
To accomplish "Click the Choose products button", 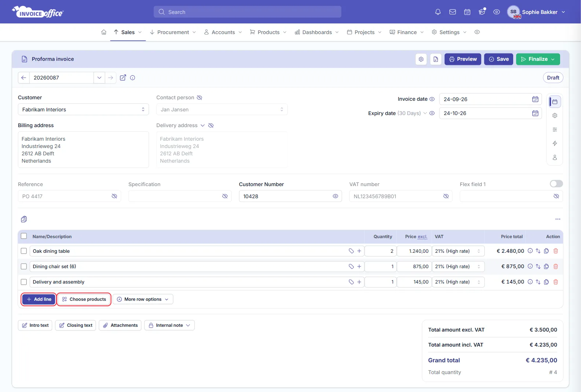I will tap(84, 299).
